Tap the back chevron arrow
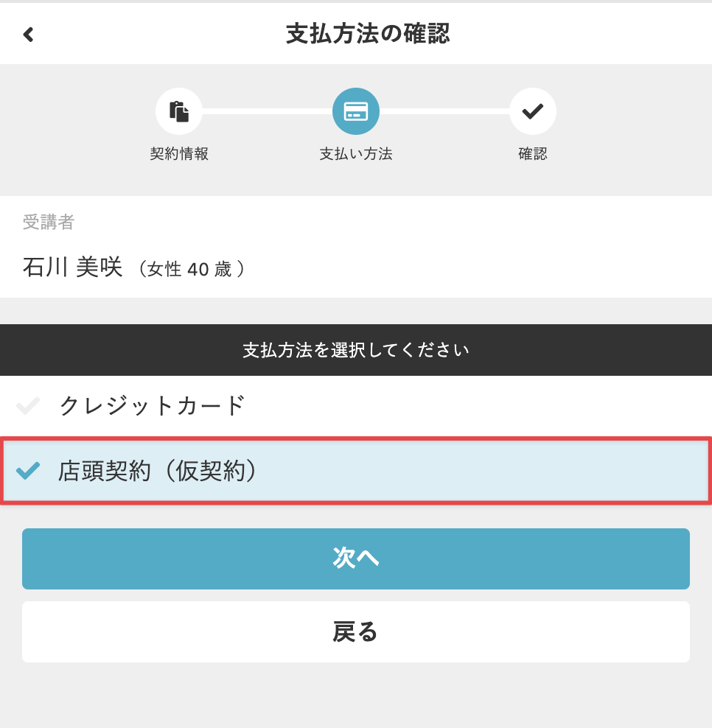This screenshot has width=712, height=728. (x=29, y=35)
